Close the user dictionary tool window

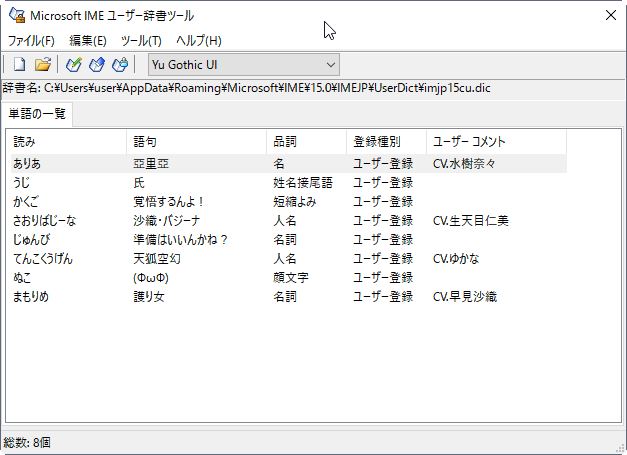[x=611, y=16]
